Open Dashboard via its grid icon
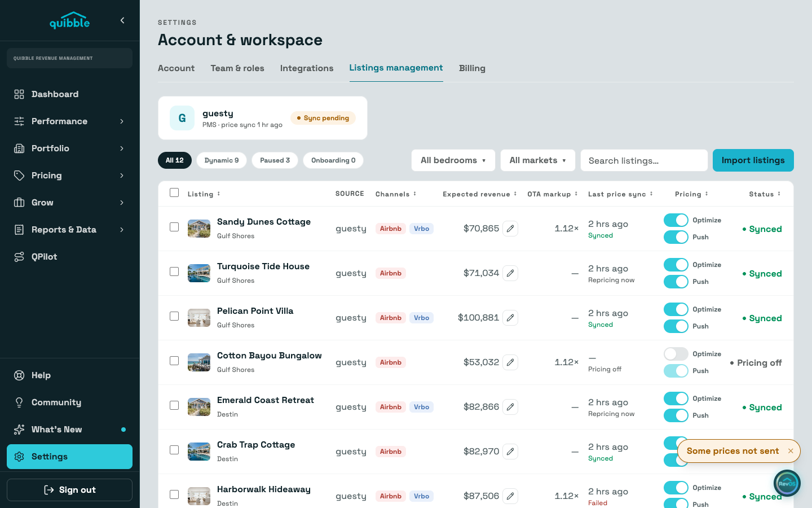 click(19, 94)
